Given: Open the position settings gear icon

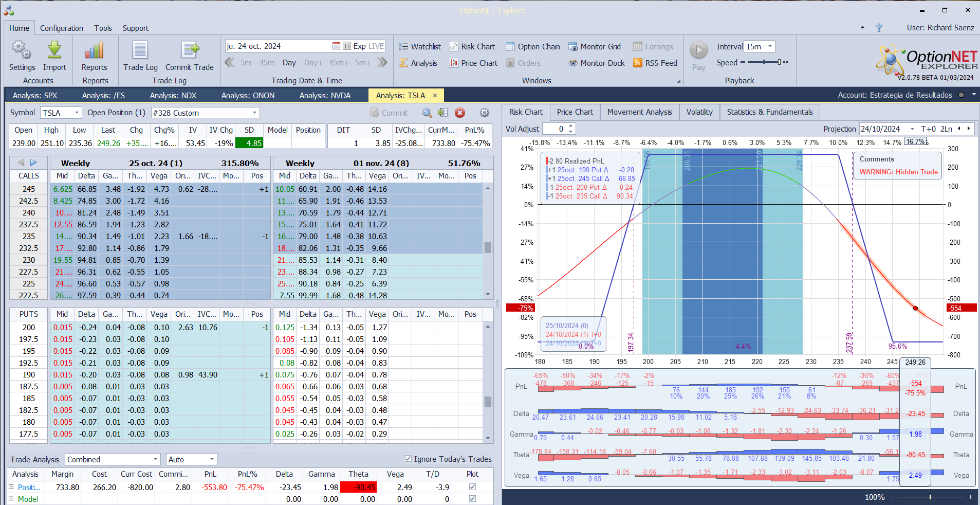Looking at the screenshot, I should (484, 113).
